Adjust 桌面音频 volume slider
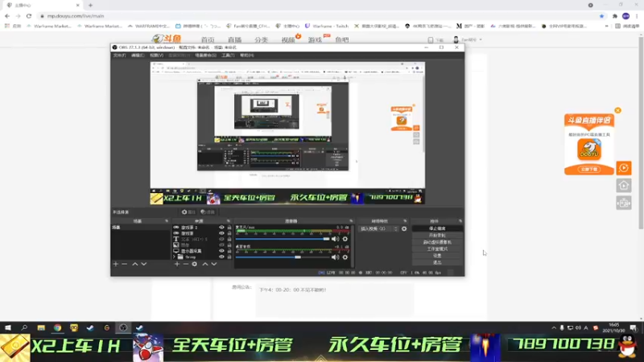Viewport: 644px width, 362px height. 283,257
